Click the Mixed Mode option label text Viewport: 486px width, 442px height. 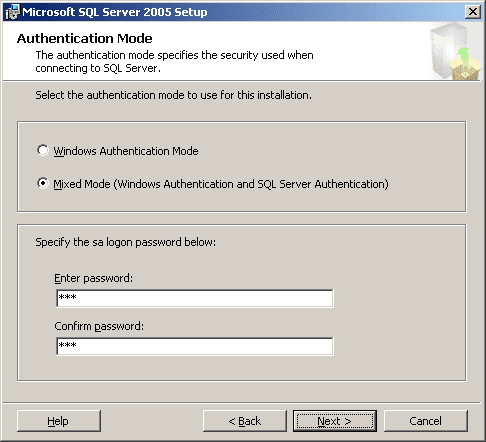click(x=221, y=184)
